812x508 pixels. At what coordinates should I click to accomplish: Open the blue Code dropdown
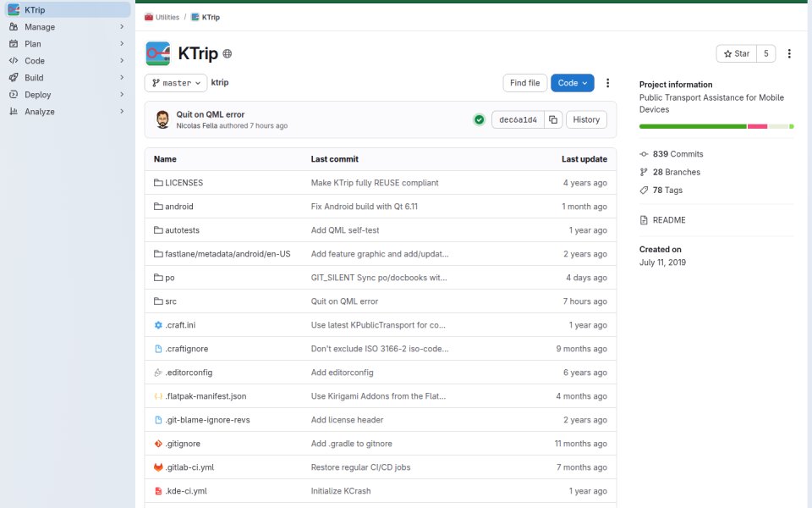coord(573,83)
